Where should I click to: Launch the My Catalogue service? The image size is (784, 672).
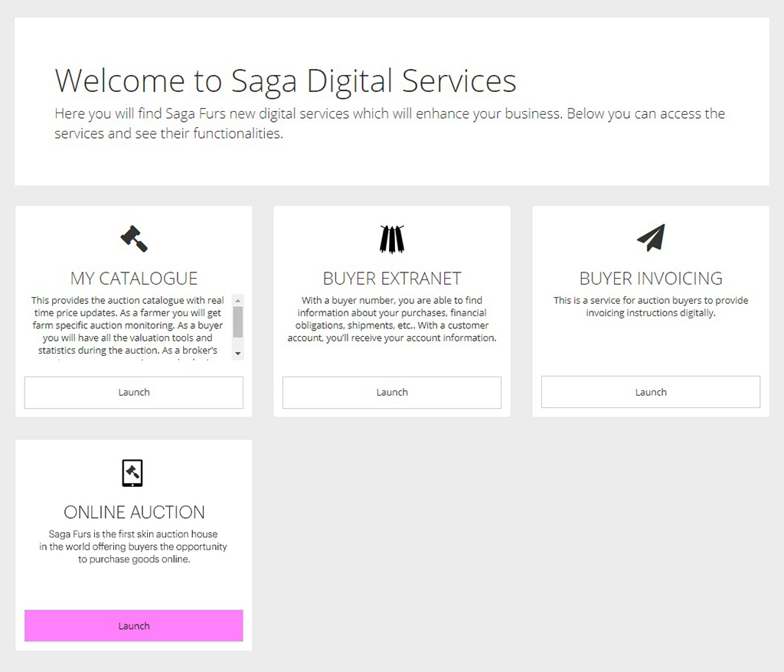coord(134,393)
